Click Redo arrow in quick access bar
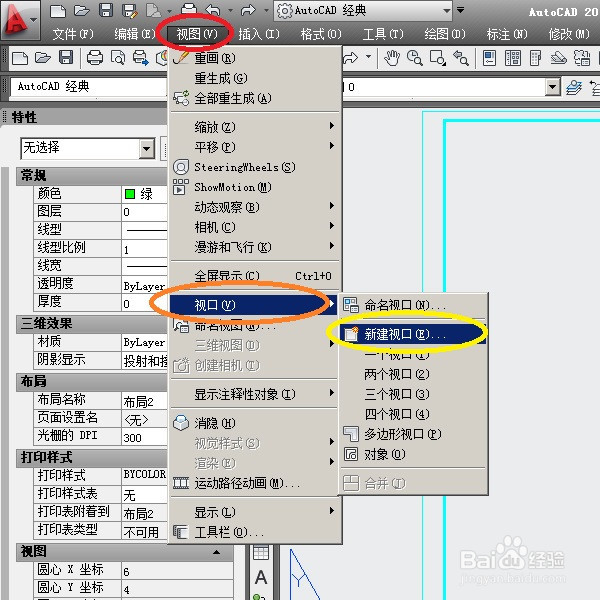 [x=248, y=10]
